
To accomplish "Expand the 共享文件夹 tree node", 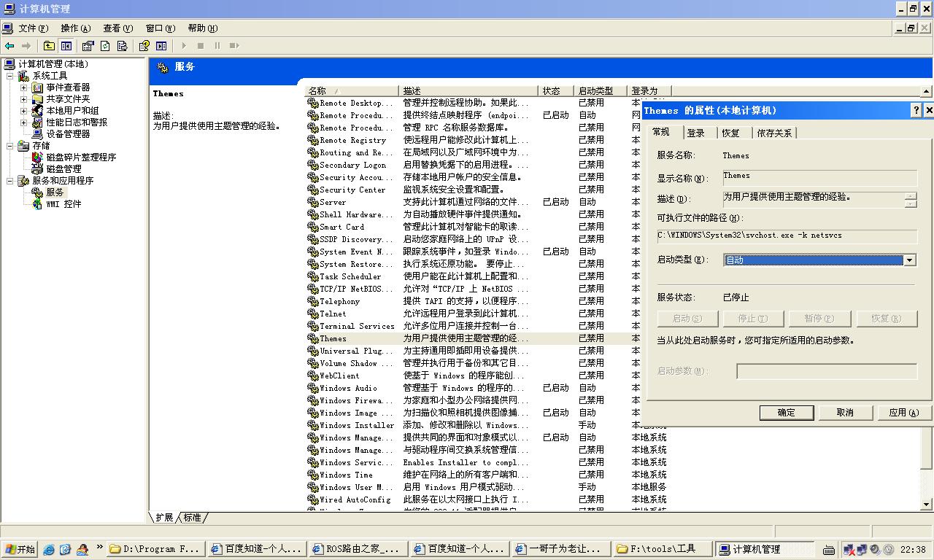I will [x=23, y=99].
